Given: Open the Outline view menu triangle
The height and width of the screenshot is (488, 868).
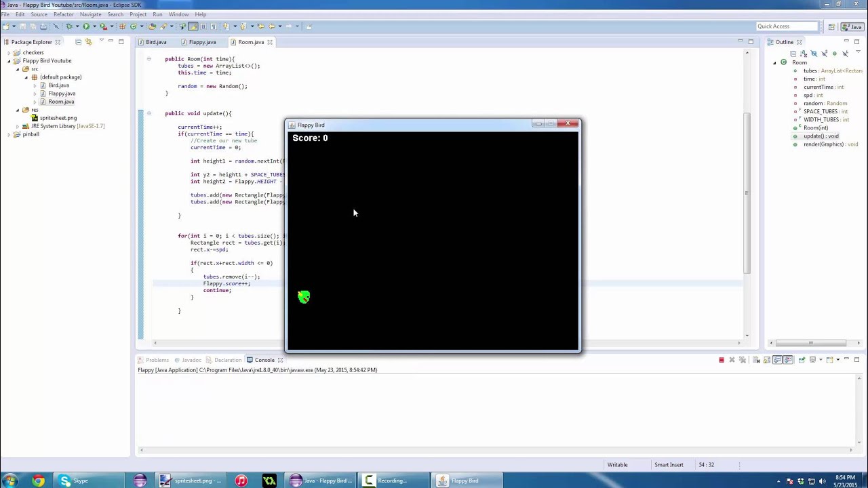Looking at the screenshot, I should pos(858,52).
